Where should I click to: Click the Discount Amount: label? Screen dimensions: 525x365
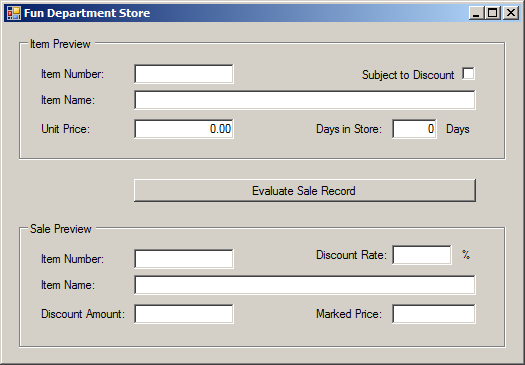[x=83, y=314]
